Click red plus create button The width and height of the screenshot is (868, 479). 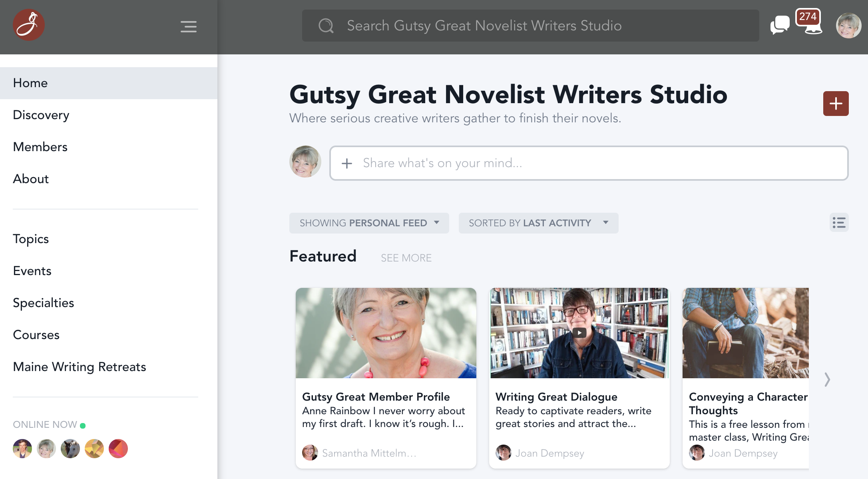[836, 104]
